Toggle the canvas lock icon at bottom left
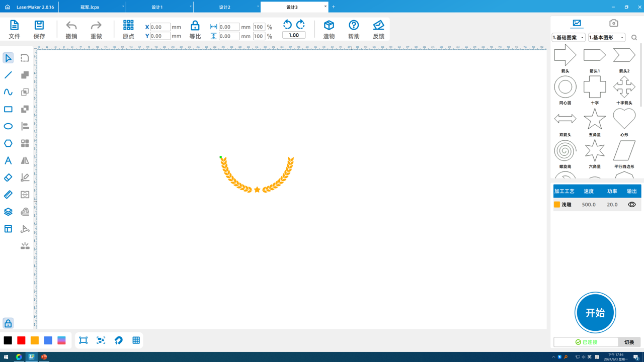The width and height of the screenshot is (644, 362). (x=8, y=323)
